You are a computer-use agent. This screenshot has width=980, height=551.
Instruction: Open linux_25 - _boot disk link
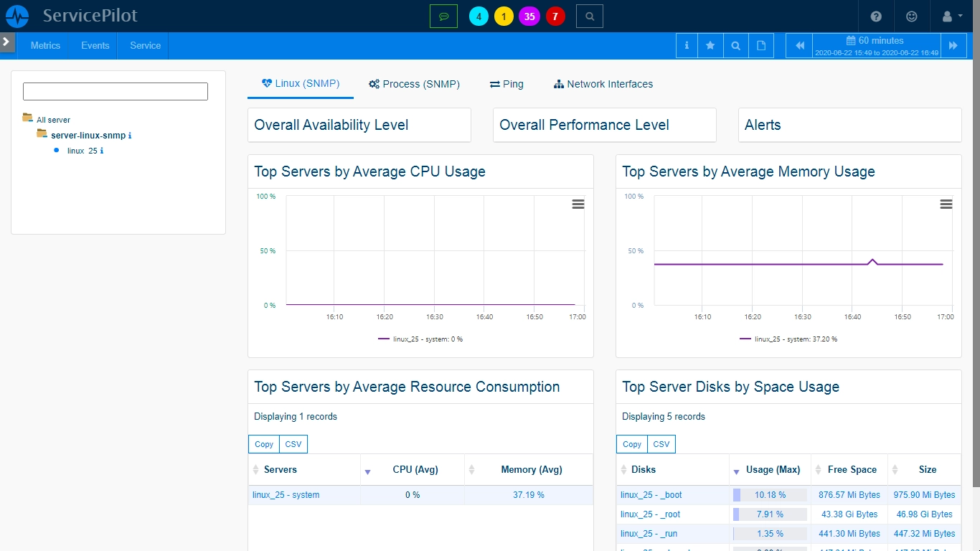(651, 495)
